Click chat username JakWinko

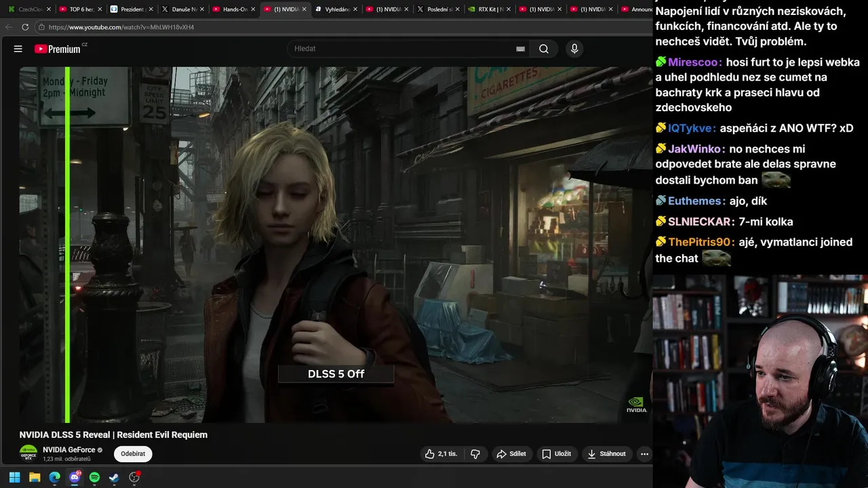(696, 149)
